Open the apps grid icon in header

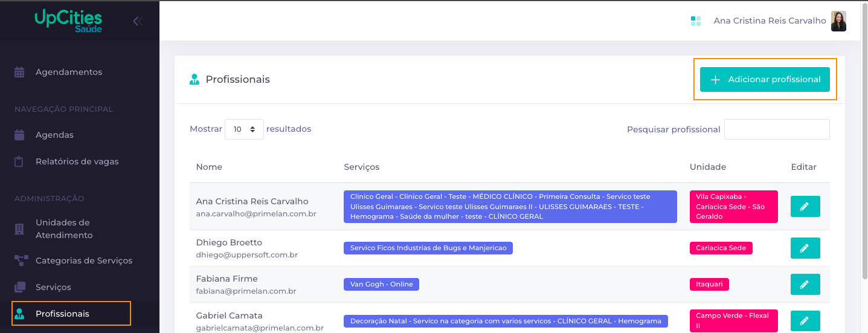tap(695, 21)
